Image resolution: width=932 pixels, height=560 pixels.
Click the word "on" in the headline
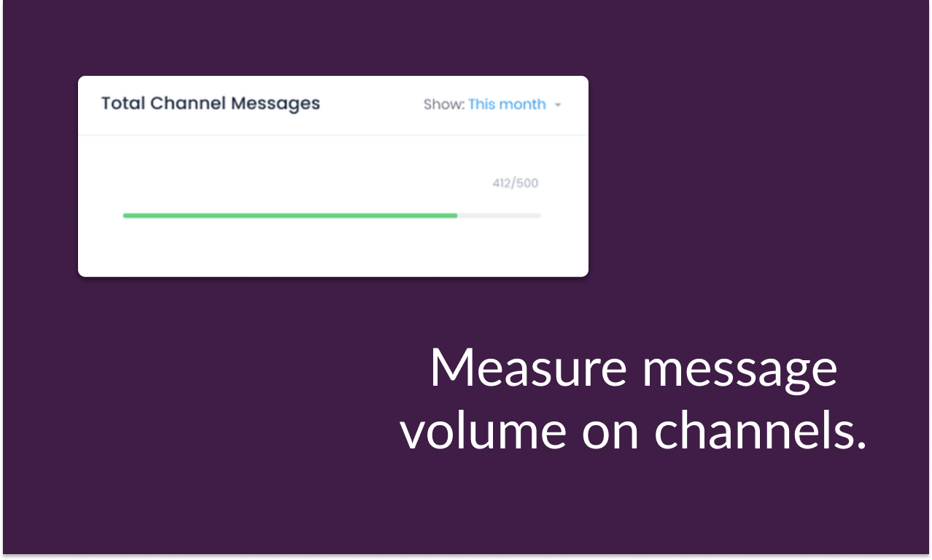(x=610, y=434)
